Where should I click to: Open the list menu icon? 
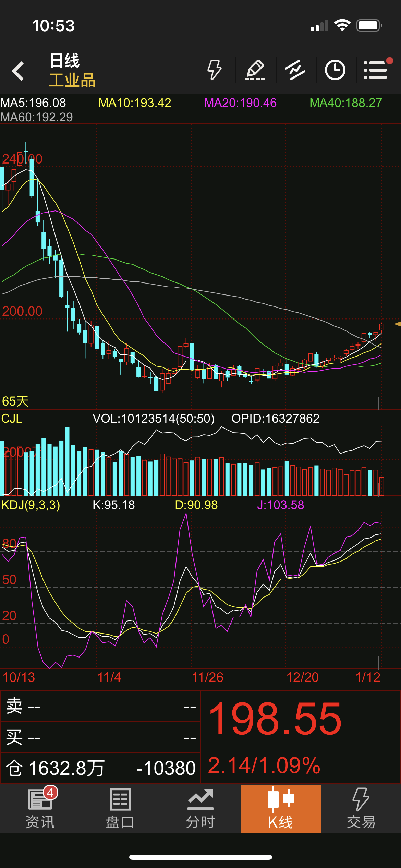[376, 70]
